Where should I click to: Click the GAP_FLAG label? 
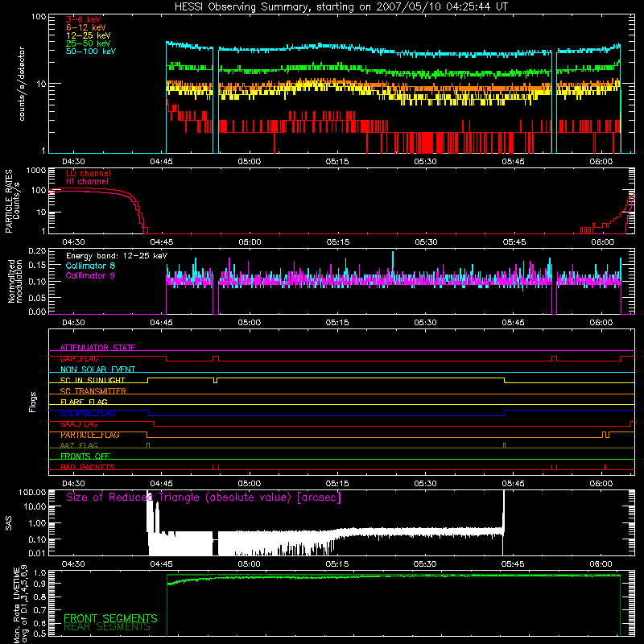79,358
